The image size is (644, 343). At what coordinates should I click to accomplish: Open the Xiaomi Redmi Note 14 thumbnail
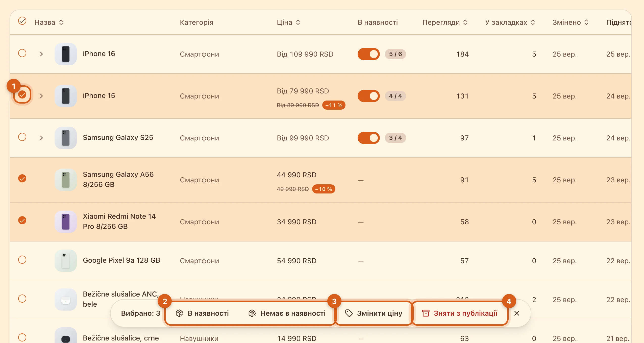click(66, 222)
